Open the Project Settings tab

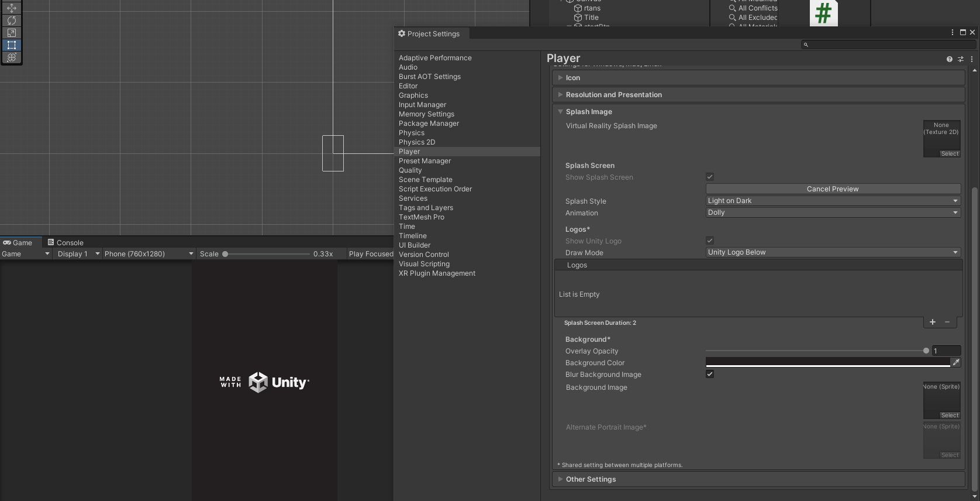pyautogui.click(x=432, y=34)
